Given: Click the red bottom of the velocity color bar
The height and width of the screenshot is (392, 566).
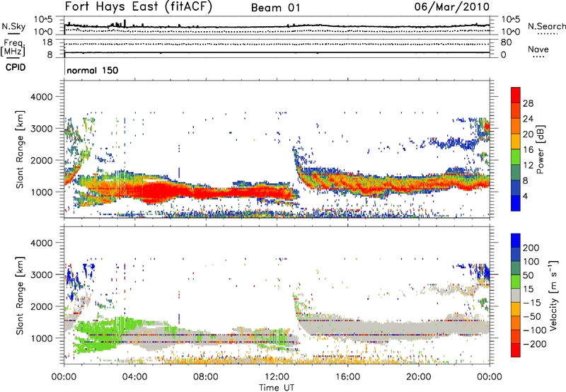Looking at the screenshot, I should (x=516, y=350).
